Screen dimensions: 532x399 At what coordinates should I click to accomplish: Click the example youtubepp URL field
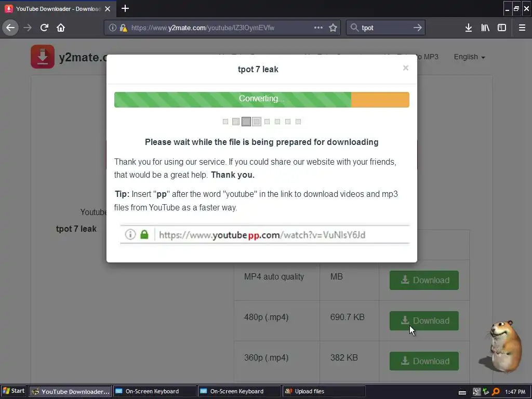(x=264, y=234)
